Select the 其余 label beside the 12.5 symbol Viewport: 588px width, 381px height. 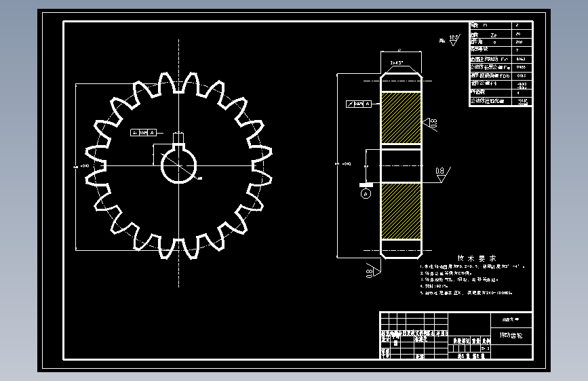442,41
